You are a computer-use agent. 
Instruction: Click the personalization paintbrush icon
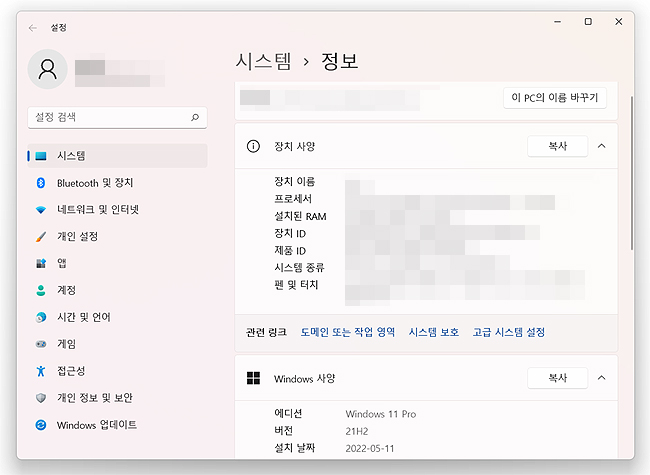[x=41, y=237]
